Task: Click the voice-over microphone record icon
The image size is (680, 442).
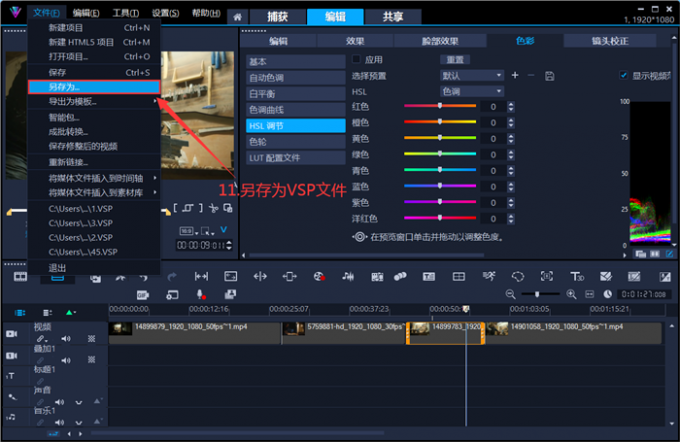Action: pos(201,295)
